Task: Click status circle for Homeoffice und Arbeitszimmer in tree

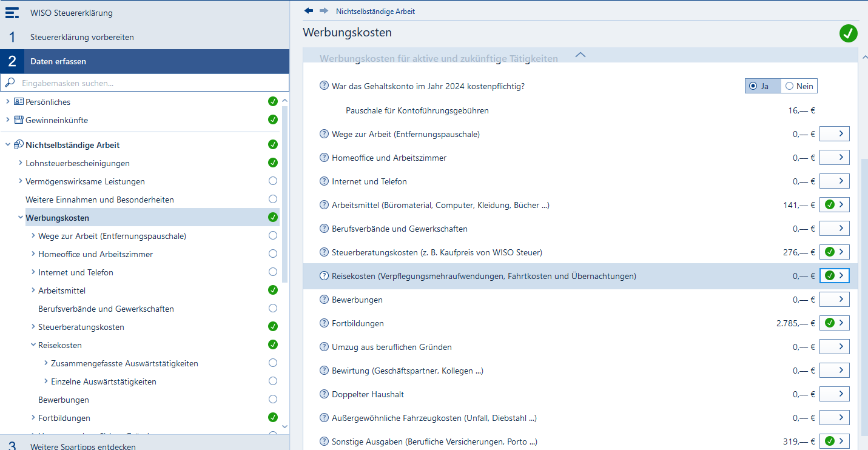Action: point(273,254)
